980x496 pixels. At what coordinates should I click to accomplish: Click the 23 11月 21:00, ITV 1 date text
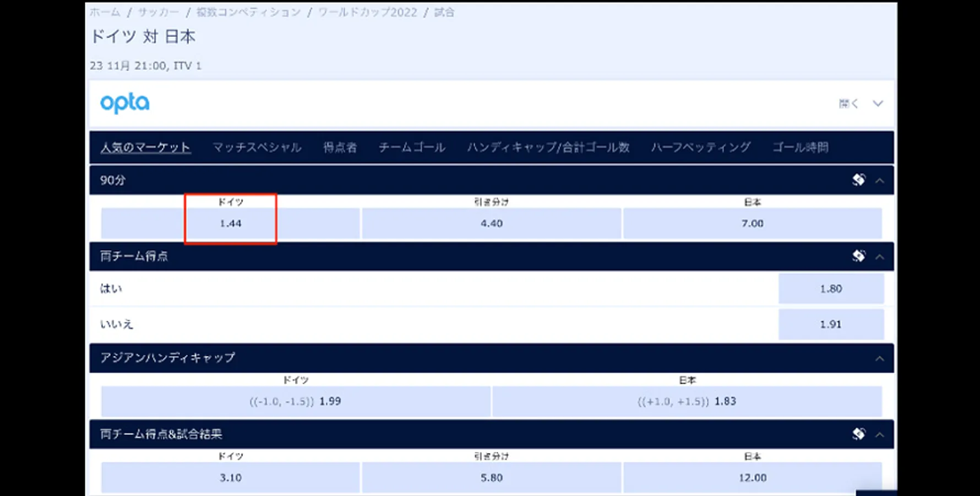(x=146, y=66)
